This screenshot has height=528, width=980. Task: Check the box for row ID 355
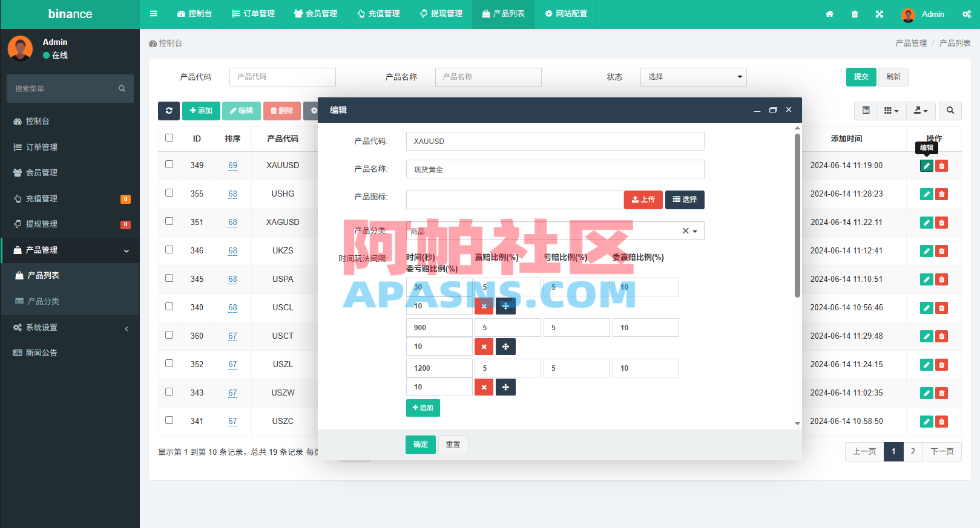[169, 193]
